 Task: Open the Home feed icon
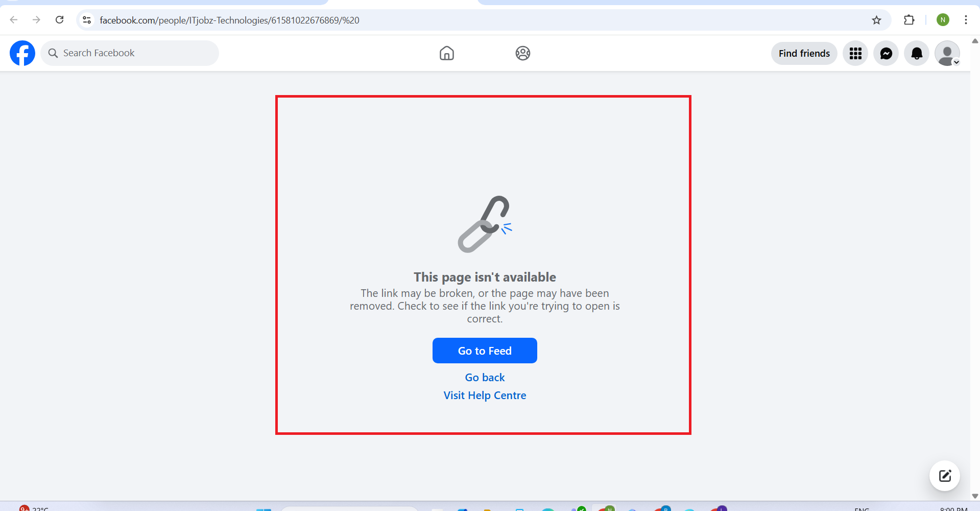[447, 53]
